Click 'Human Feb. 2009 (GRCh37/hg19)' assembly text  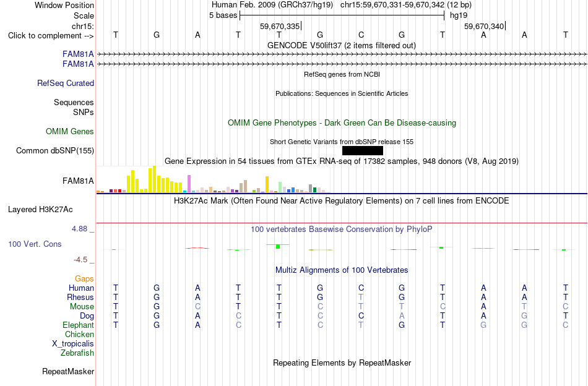point(272,5)
